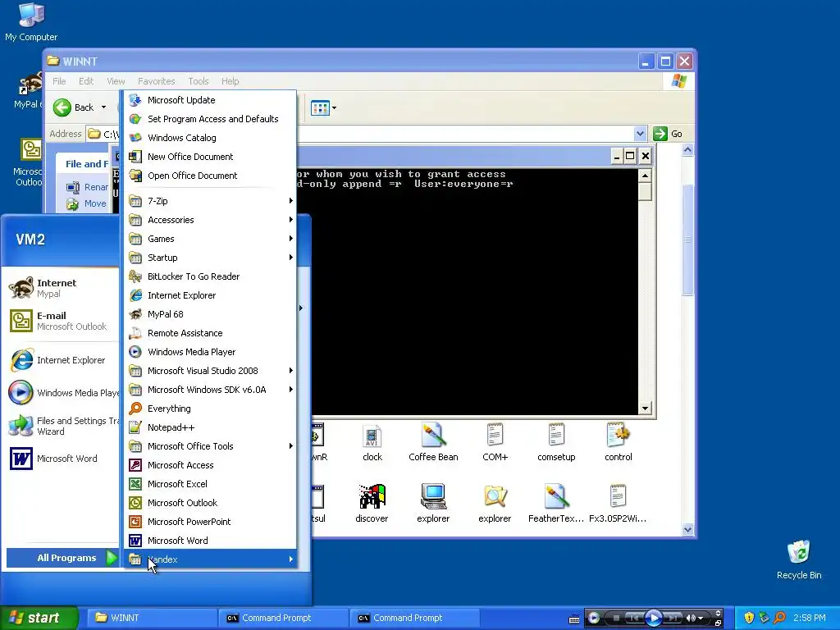Mute Media Player volume speaker icon

click(691, 619)
